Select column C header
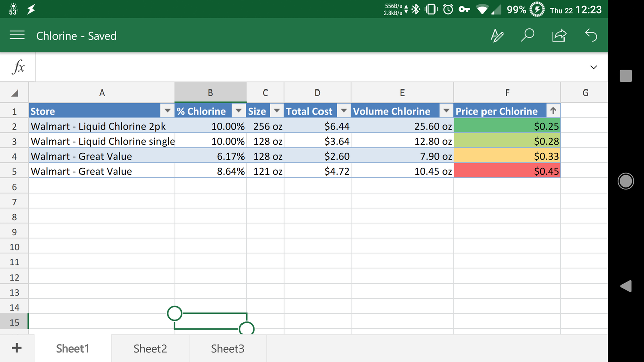This screenshot has height=362, width=644. tap(265, 93)
